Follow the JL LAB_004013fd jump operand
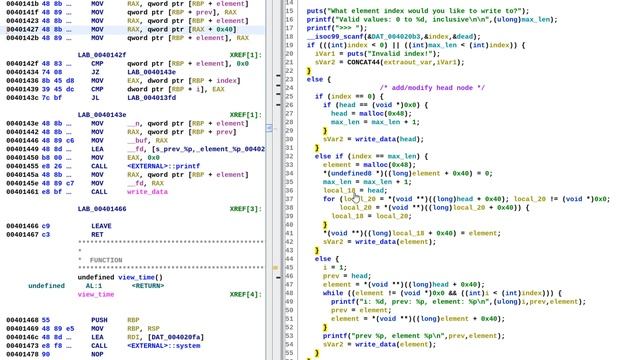640x360 pixels. [151, 98]
